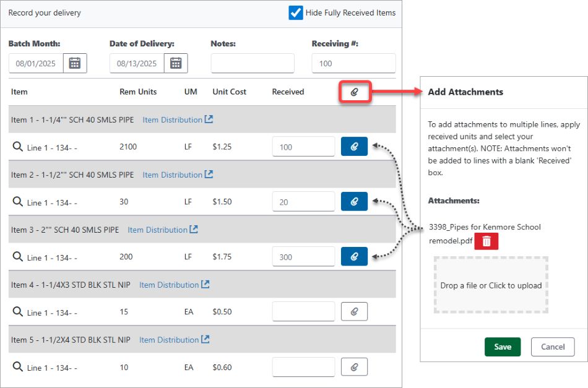The width and height of the screenshot is (588, 388).
Task: Click the magnifier icon on Item 1's line
Action: (x=17, y=147)
